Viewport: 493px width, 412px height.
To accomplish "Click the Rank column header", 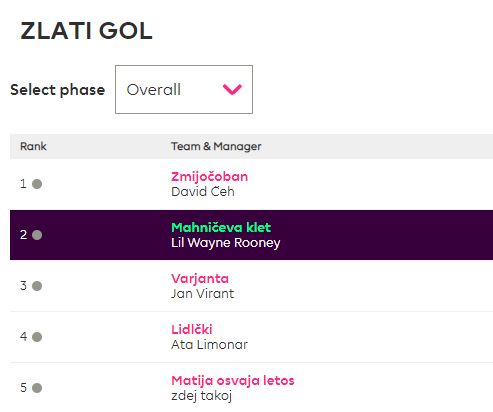I will [33, 146].
